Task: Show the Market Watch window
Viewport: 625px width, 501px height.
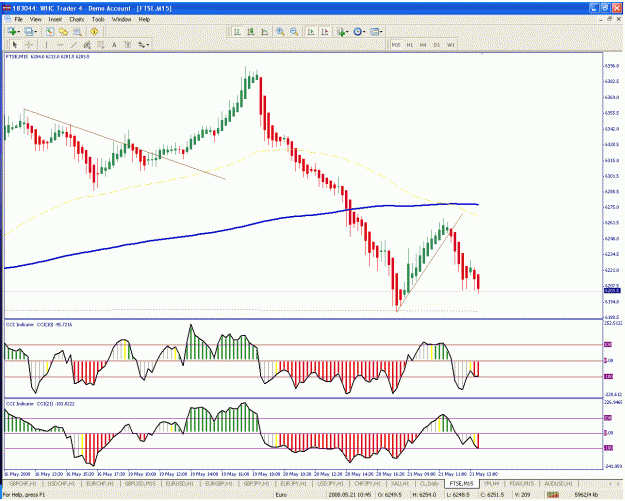Action: (50, 32)
